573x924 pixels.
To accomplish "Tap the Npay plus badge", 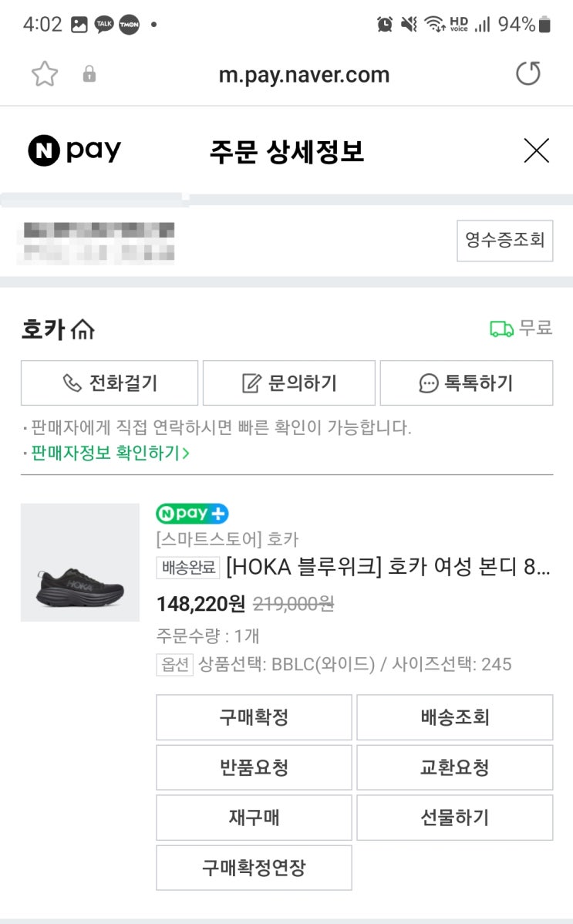I will coord(192,514).
